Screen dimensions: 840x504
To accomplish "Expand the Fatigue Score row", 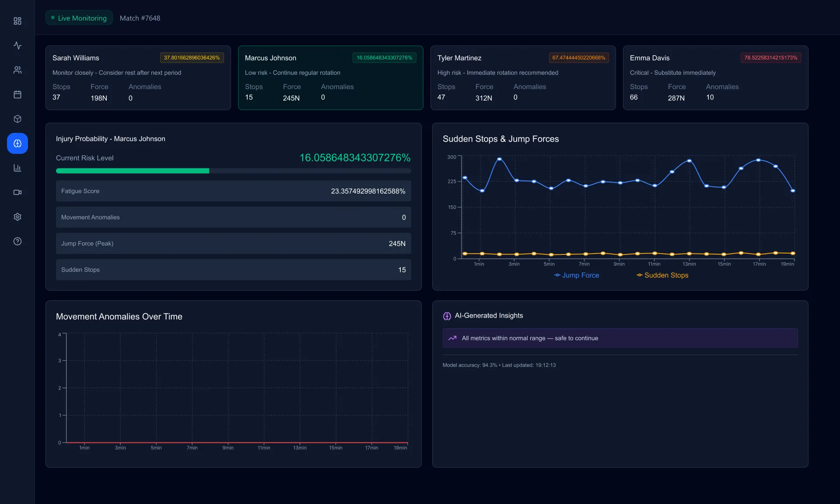I will point(233,191).
